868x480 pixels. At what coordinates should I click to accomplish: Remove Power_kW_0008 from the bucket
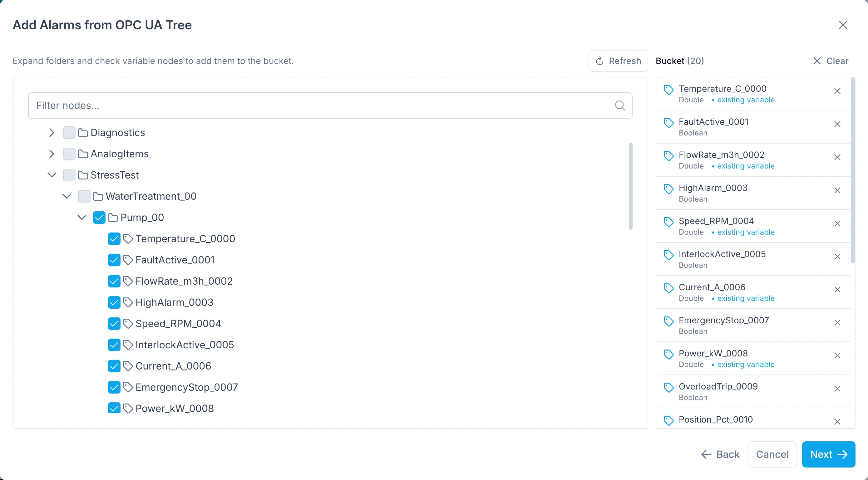point(837,356)
